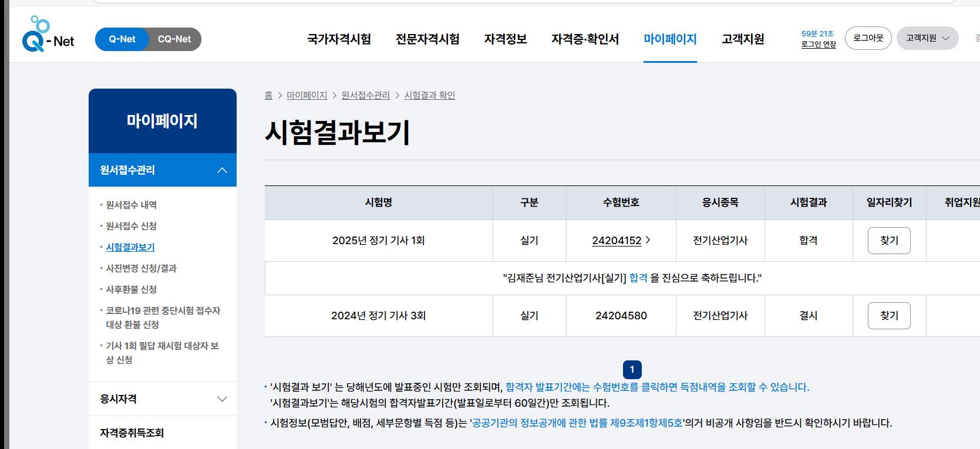Click 찾기 button for 2025년 기사 1회
Viewport: 980px width, 449px height.
[x=889, y=241]
